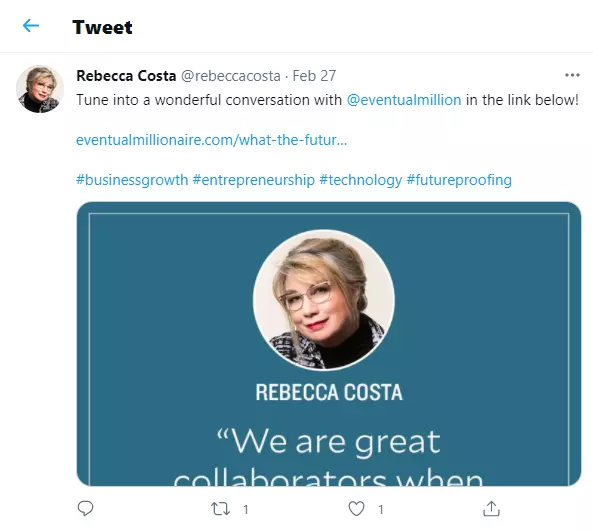The height and width of the screenshot is (530, 593).
Task: Open the eventualmillionaire.com link
Action: point(211,140)
